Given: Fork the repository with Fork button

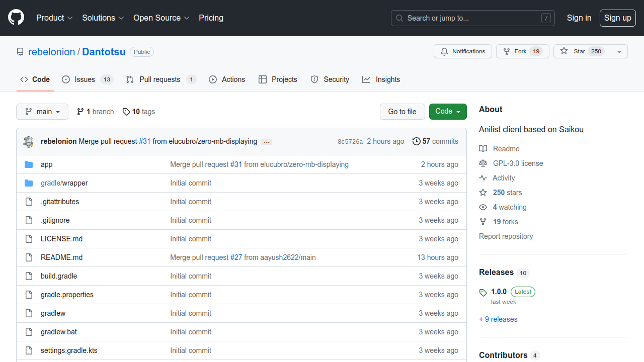Looking at the screenshot, I should click(523, 51).
